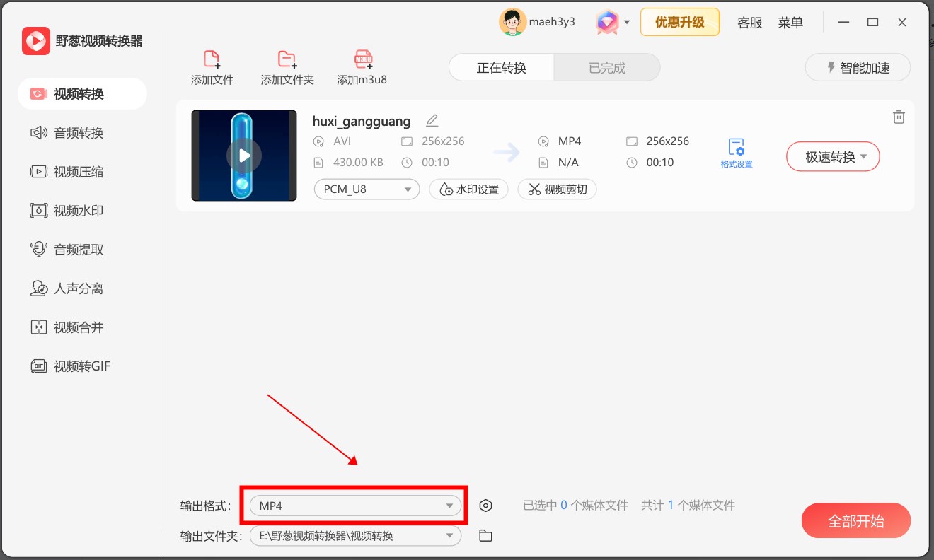
Task: Delete the file with the trash icon
Action: [x=899, y=117]
